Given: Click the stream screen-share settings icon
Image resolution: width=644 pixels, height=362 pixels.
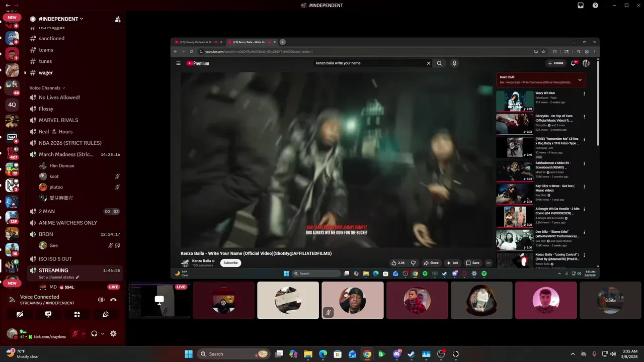Looking at the screenshot, I should click(x=48, y=314).
